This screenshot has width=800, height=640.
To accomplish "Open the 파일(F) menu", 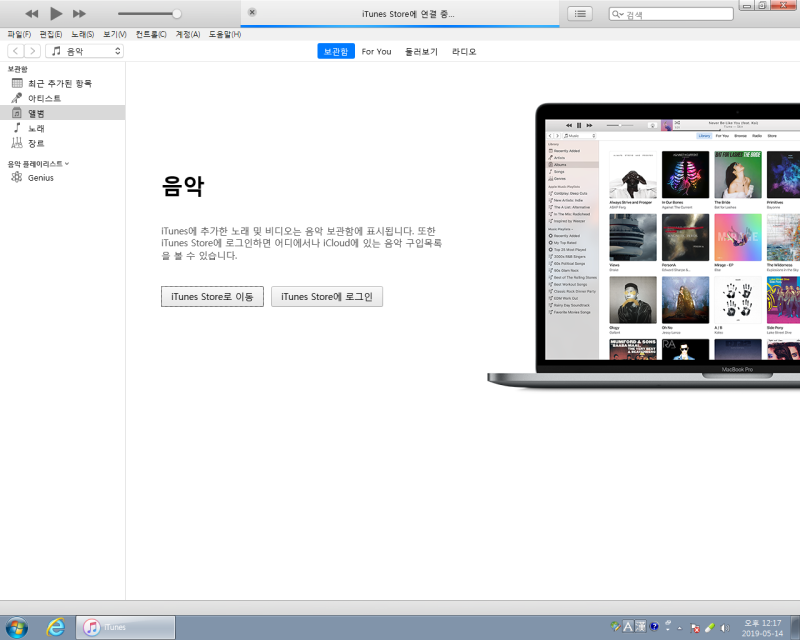I will tap(19, 34).
